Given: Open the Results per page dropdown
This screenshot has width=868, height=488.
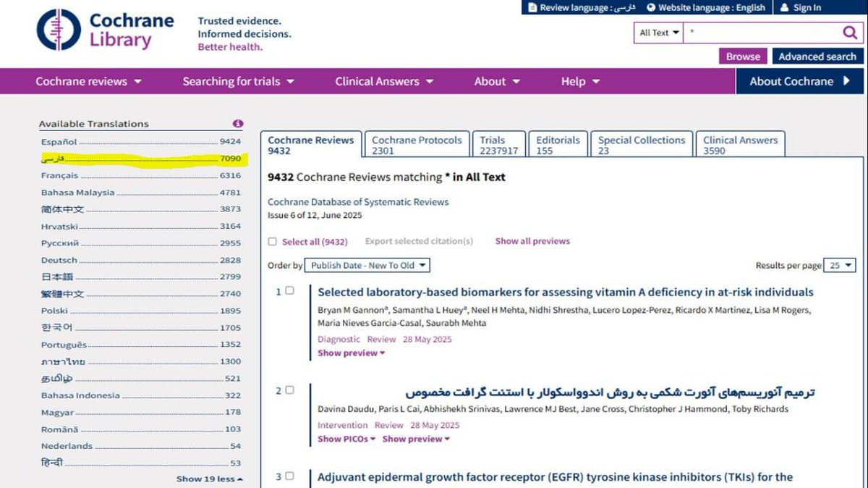Looking at the screenshot, I should pos(840,265).
